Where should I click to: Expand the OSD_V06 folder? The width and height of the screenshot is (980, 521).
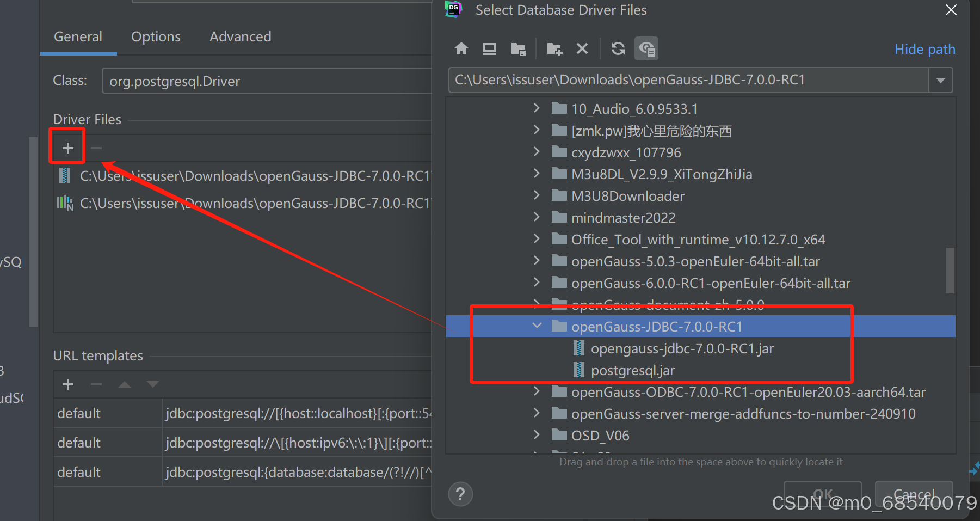point(537,434)
